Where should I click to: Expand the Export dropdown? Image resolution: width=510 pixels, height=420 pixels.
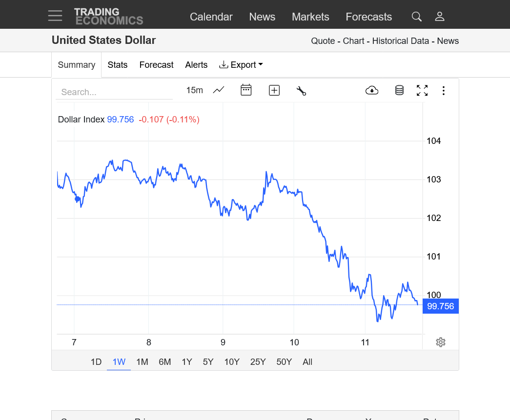point(241,65)
